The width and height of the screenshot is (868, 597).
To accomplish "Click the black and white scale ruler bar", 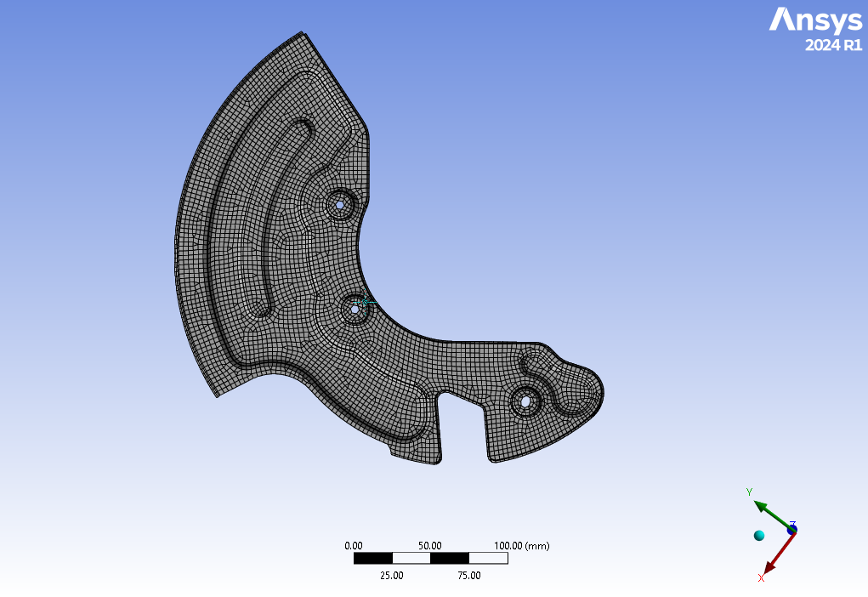I will pyautogui.click(x=431, y=558).
